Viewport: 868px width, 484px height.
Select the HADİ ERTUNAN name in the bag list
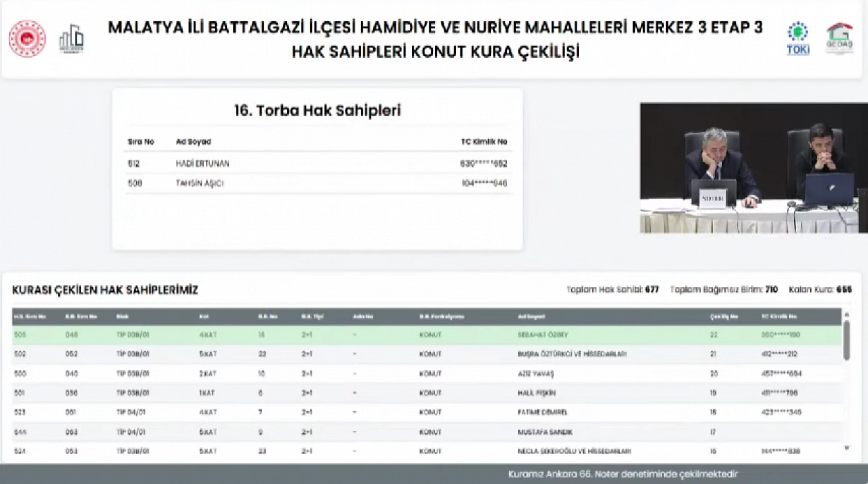pos(202,164)
